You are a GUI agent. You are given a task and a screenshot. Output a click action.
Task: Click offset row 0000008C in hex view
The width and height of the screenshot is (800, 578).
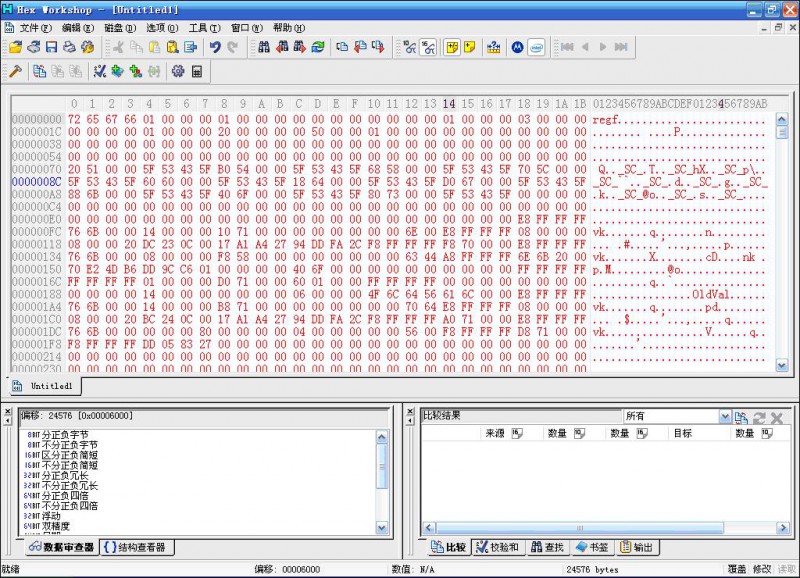click(37, 182)
